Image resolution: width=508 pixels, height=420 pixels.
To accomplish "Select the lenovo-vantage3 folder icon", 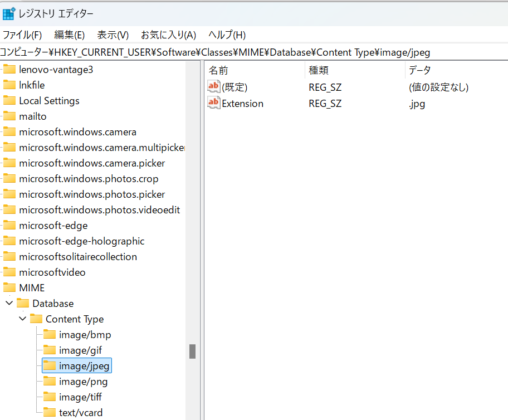I will pyautogui.click(x=9, y=70).
